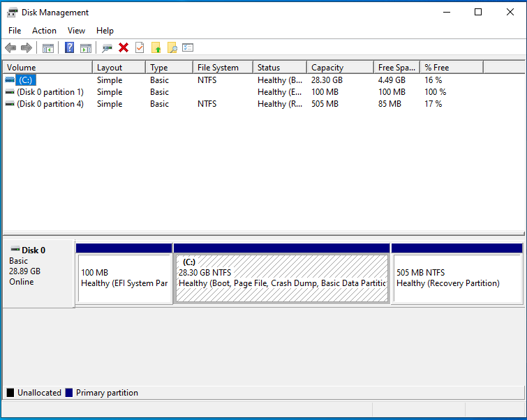527x420 pixels.
Task: Click the Disk 0 Basic Online label panel
Action: click(38, 274)
